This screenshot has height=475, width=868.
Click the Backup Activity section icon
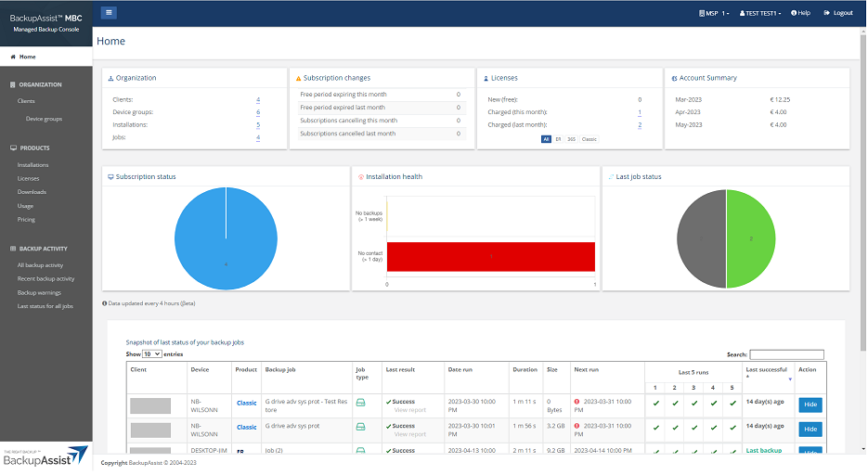(x=13, y=249)
